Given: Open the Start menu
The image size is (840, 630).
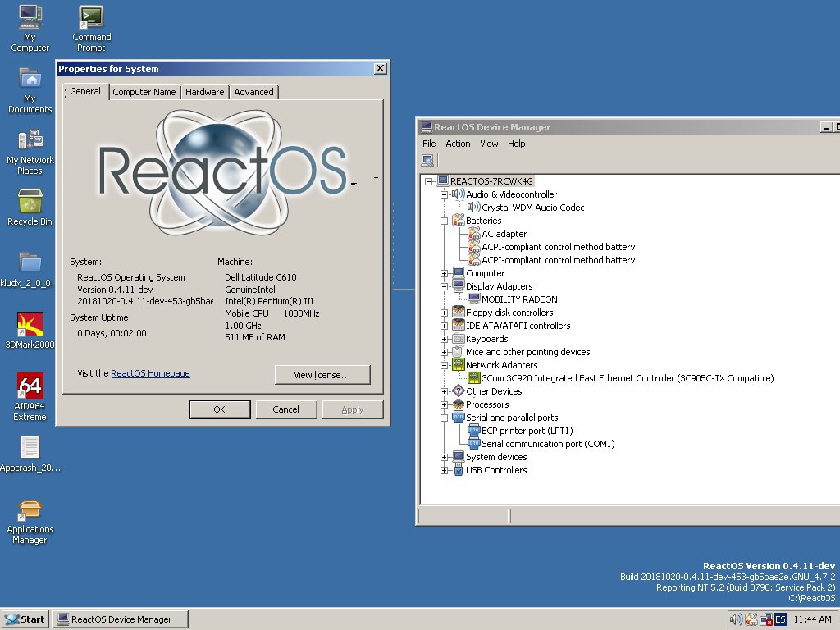Looking at the screenshot, I should (25, 619).
